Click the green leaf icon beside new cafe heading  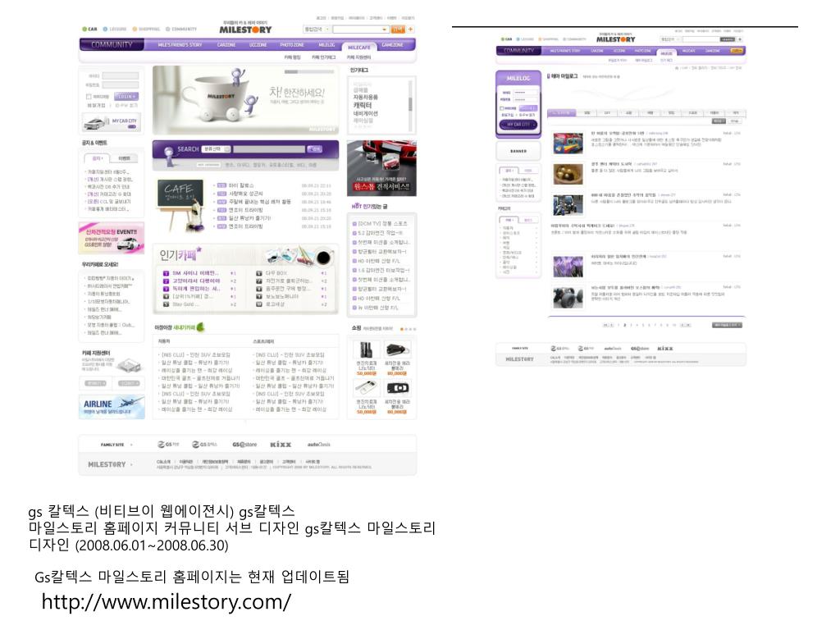pyautogui.click(x=200, y=326)
